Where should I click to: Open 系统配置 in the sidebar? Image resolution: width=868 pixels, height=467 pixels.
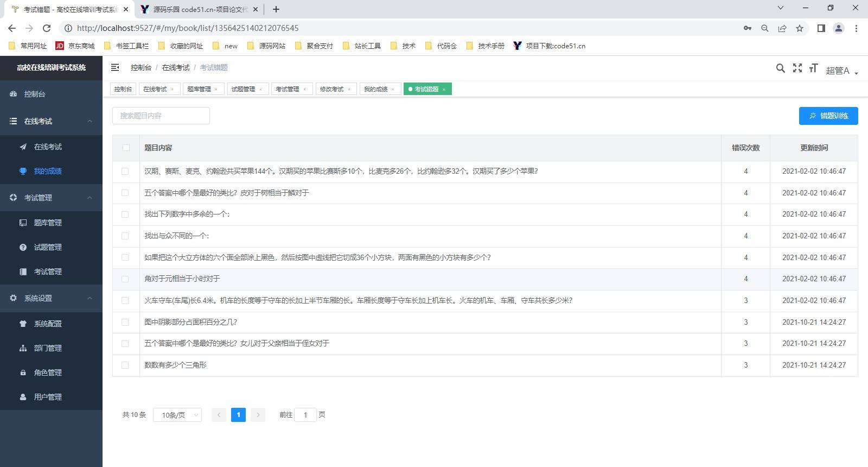point(51,324)
